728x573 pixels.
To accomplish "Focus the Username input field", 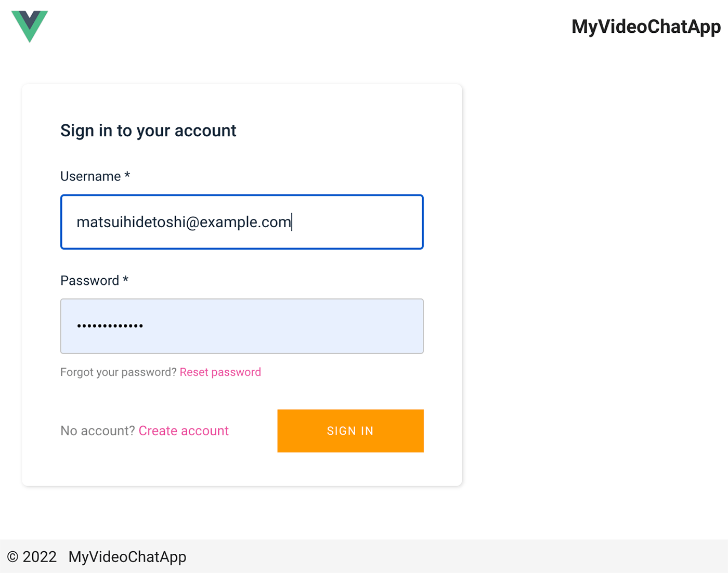I will [x=242, y=222].
